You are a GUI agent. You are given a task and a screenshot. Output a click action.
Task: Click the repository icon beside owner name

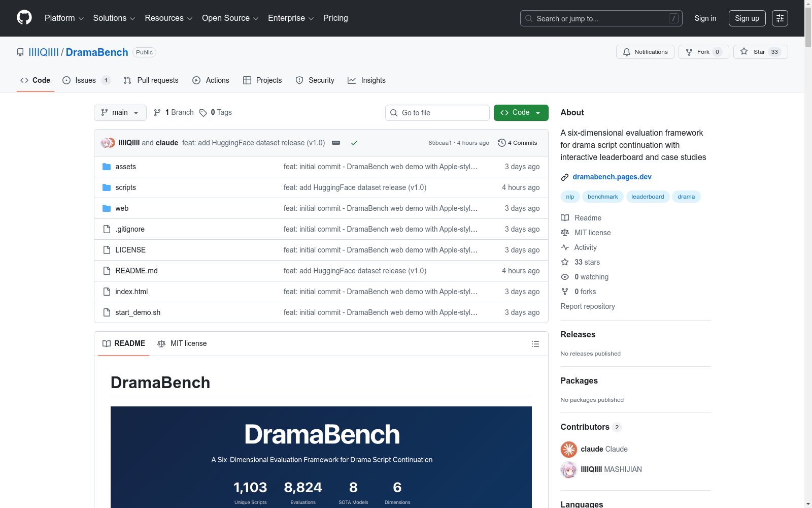20,52
